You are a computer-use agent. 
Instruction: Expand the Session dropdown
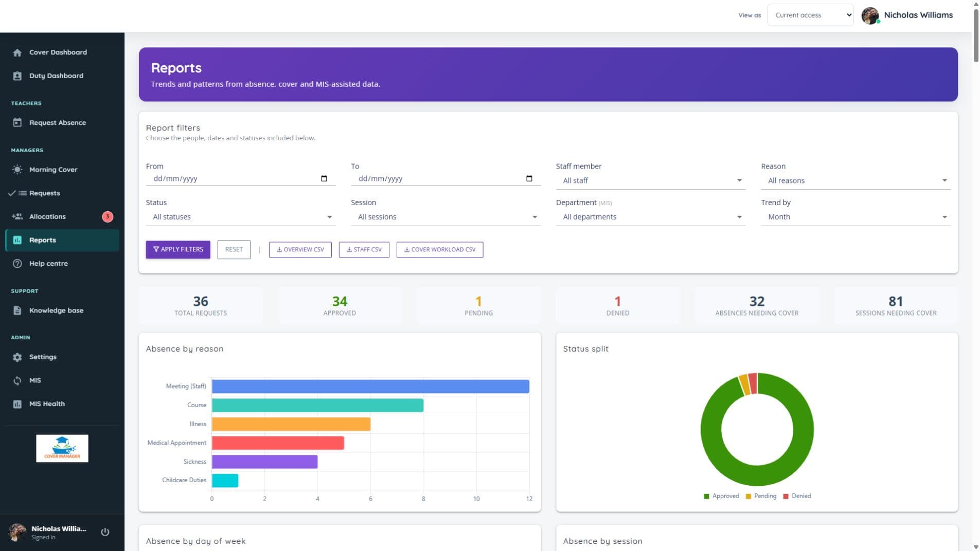point(446,217)
